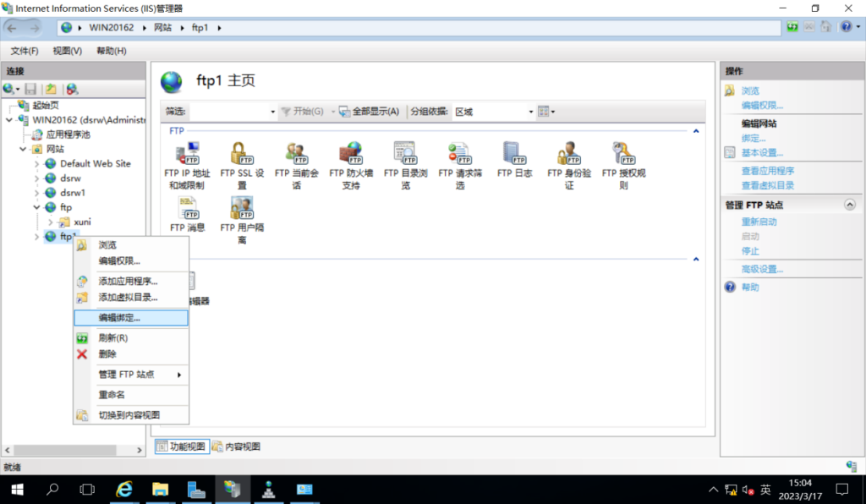Image resolution: width=866 pixels, height=504 pixels.
Task: Select 起始页 in connections tree
Action: (x=46, y=106)
